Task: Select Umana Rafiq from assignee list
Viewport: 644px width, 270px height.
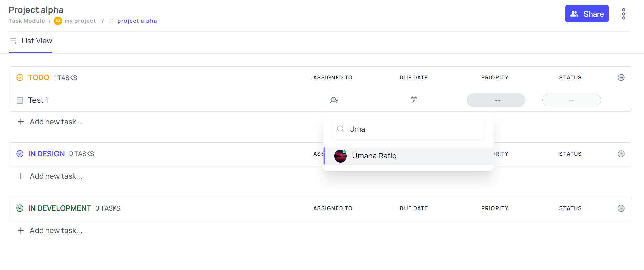Action: click(374, 156)
